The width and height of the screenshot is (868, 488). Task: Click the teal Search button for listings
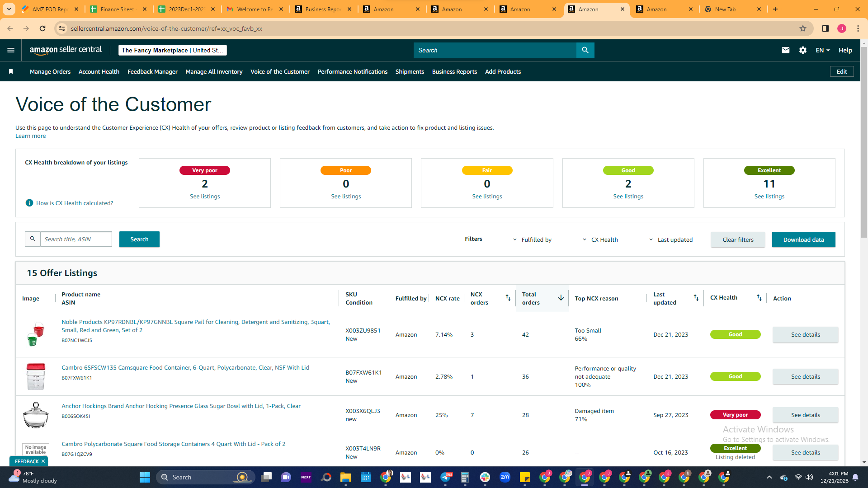[139, 239]
